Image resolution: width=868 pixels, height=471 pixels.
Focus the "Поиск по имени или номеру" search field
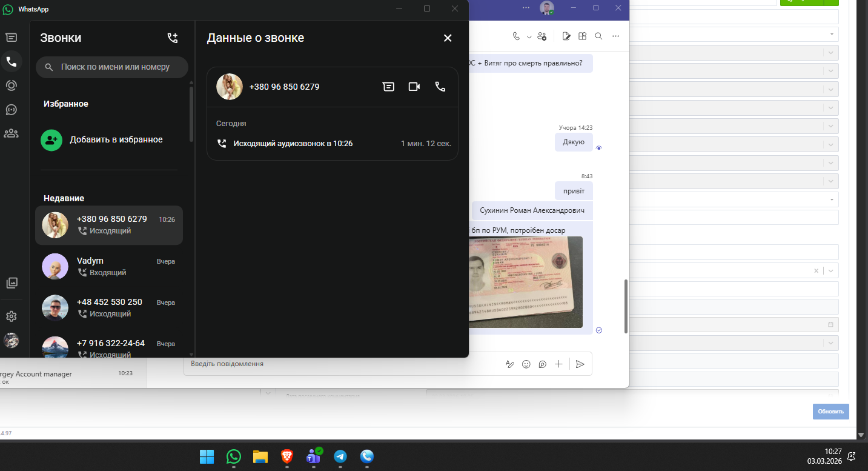[x=112, y=67]
